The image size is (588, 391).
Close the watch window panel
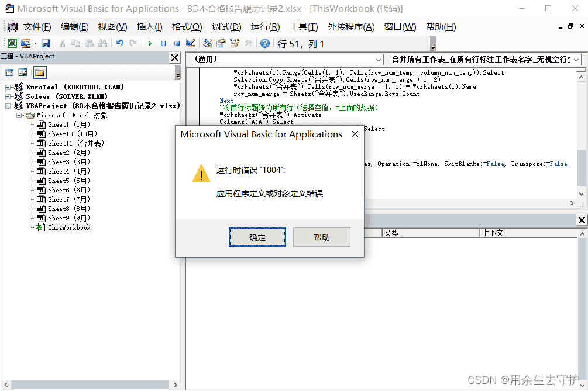582,220
